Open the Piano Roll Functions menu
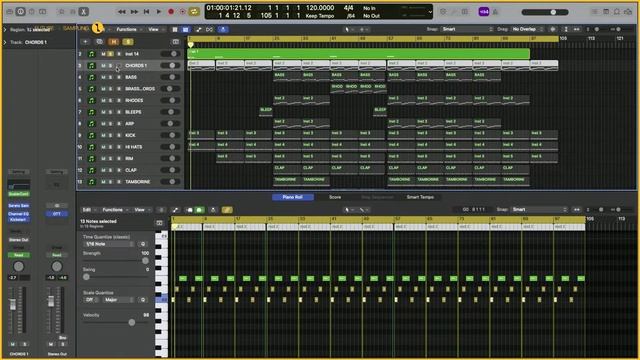 pos(115,210)
